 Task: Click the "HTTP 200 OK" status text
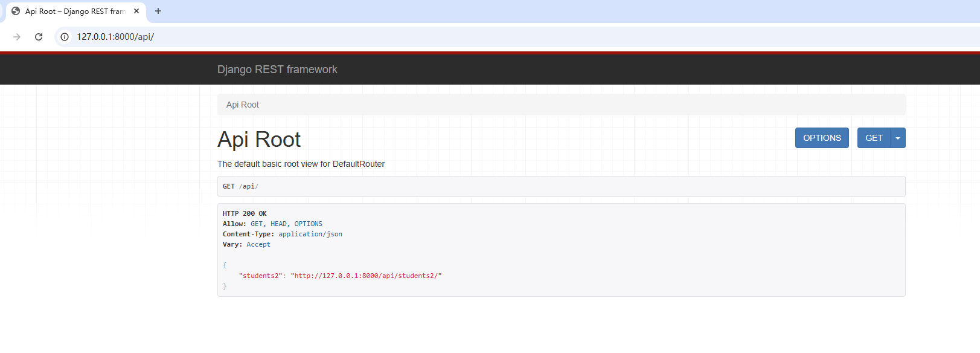click(245, 213)
